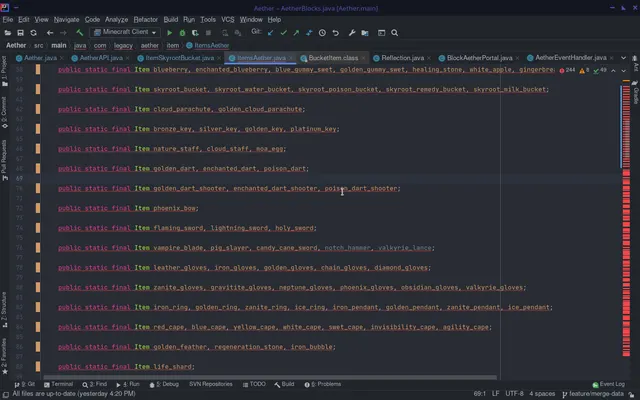Close the ItemsAether.java tab
Screen dimensions: 640x400
click(x=291, y=58)
